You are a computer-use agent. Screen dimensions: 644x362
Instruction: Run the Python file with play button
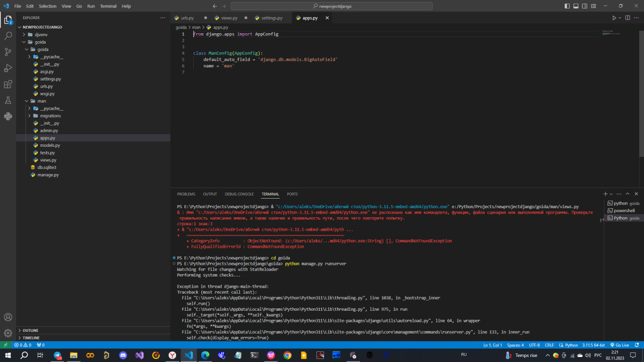click(x=614, y=18)
